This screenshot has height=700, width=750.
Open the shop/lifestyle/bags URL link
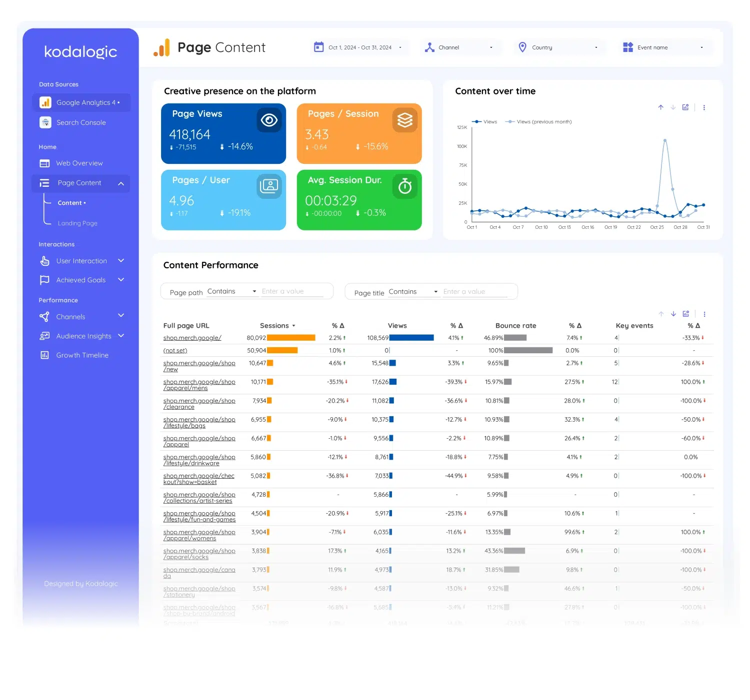click(x=199, y=423)
